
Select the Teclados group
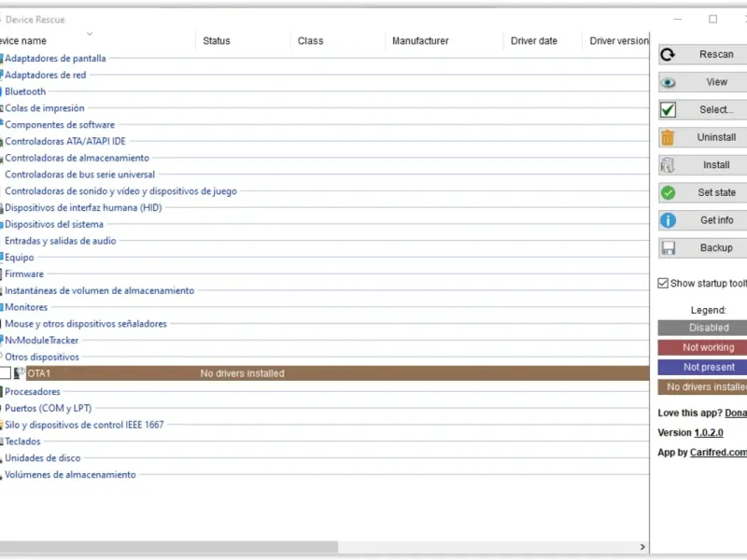pyautogui.click(x=22, y=441)
